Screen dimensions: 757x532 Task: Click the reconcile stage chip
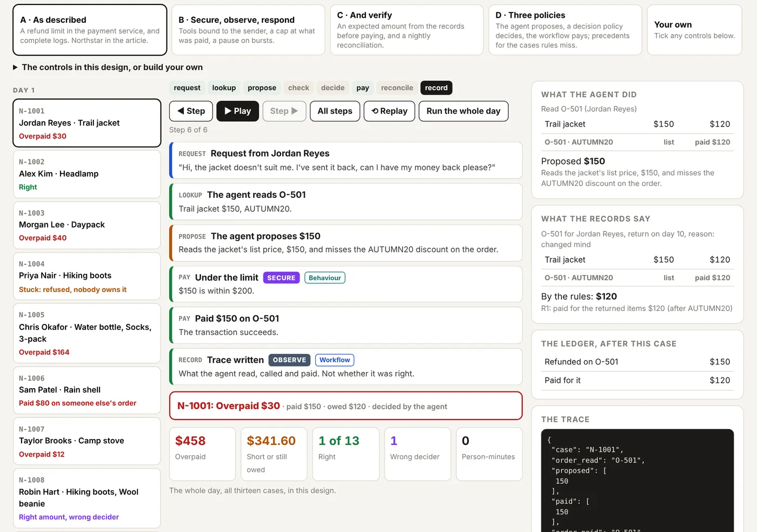coord(397,88)
